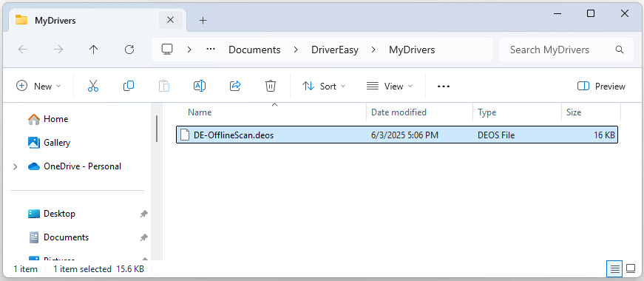Click the Documents breadcrumb
The image size is (644, 281).
[254, 50]
